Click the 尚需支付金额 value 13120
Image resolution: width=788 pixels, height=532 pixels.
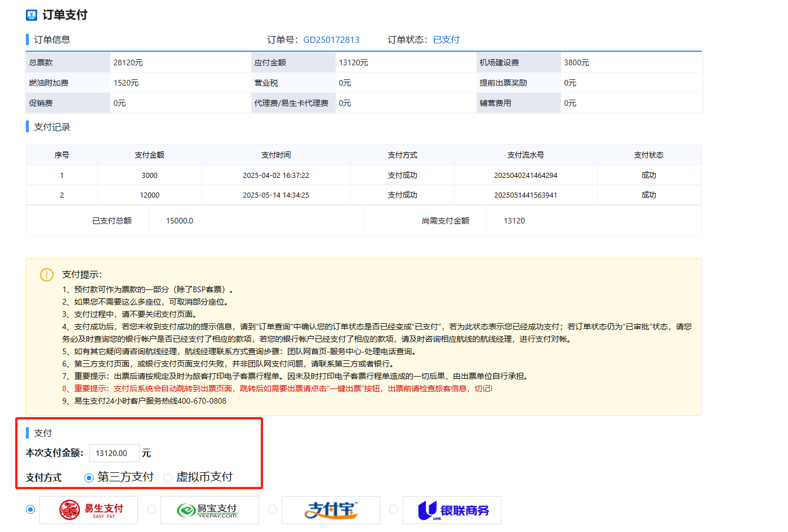[514, 221]
